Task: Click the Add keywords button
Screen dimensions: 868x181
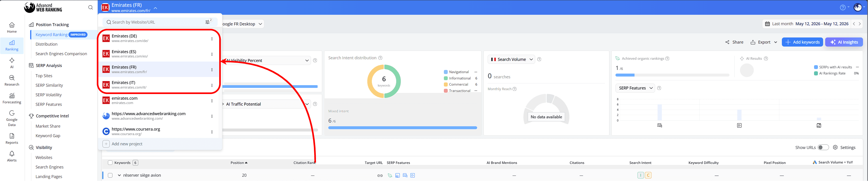Action: click(802, 42)
